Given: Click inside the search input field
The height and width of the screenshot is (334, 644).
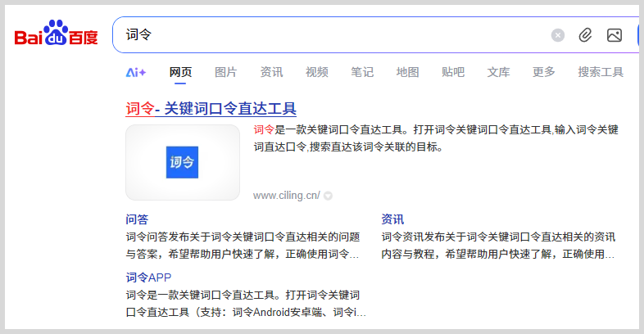Looking at the screenshot, I should (x=328, y=35).
